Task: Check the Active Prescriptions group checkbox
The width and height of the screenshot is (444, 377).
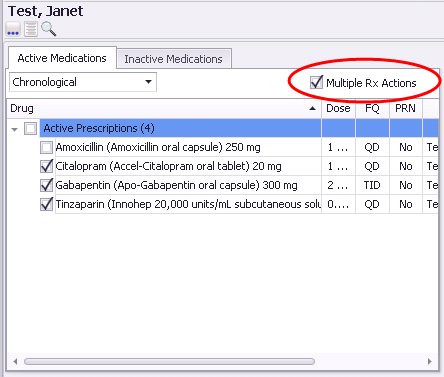Action: point(30,128)
